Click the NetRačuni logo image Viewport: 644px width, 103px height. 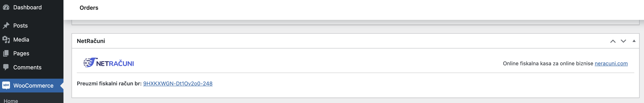[x=109, y=63]
